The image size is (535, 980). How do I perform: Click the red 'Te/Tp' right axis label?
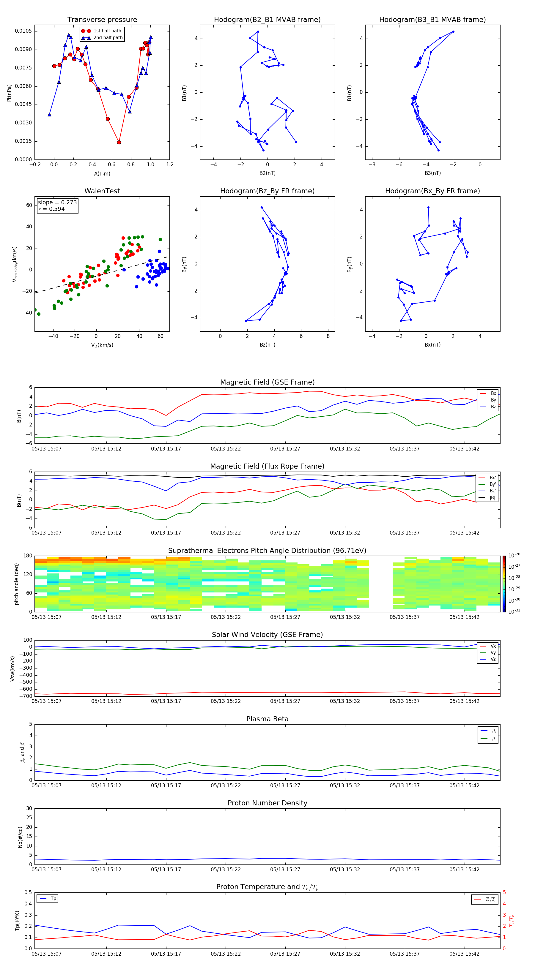pyautogui.click(x=512, y=921)
